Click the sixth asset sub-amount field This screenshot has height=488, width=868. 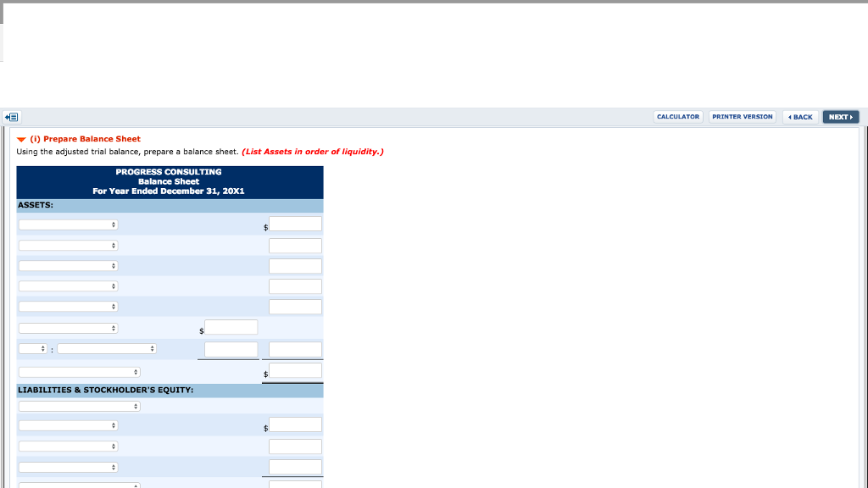[x=231, y=327]
